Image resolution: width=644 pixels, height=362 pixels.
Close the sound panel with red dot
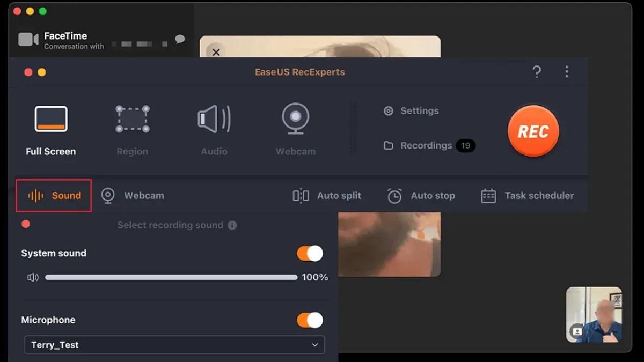click(x=25, y=224)
